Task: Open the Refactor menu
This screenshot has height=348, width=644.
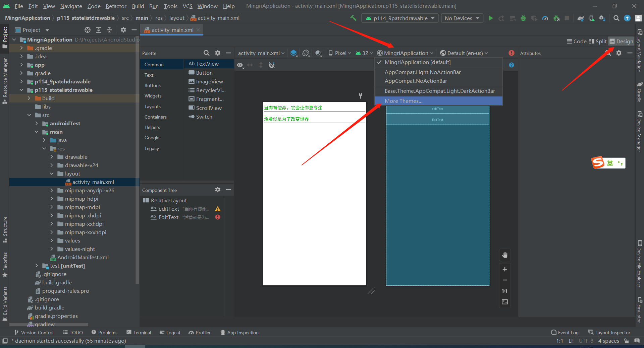Action: tap(116, 6)
